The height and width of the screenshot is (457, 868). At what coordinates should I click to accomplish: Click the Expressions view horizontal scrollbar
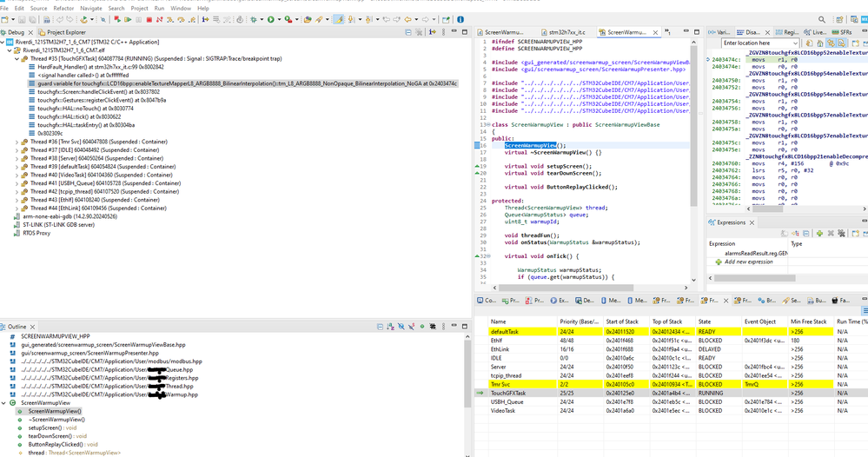[754, 278]
